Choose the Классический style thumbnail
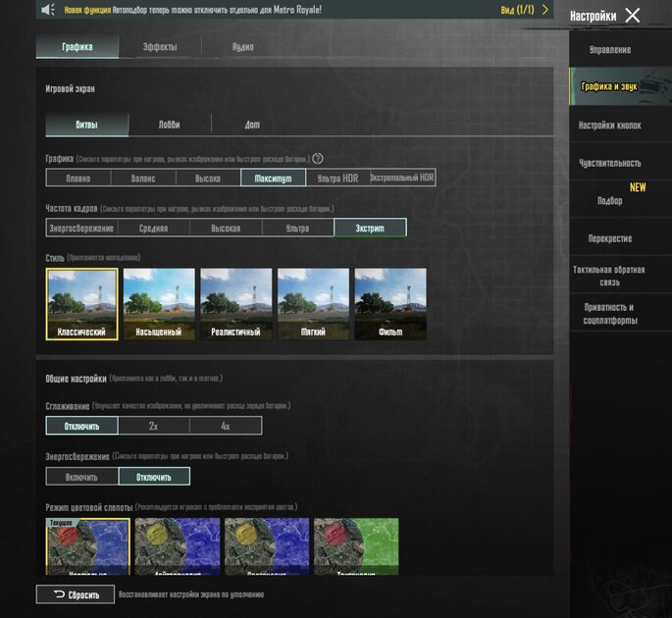This screenshot has width=672, height=618. click(x=81, y=304)
